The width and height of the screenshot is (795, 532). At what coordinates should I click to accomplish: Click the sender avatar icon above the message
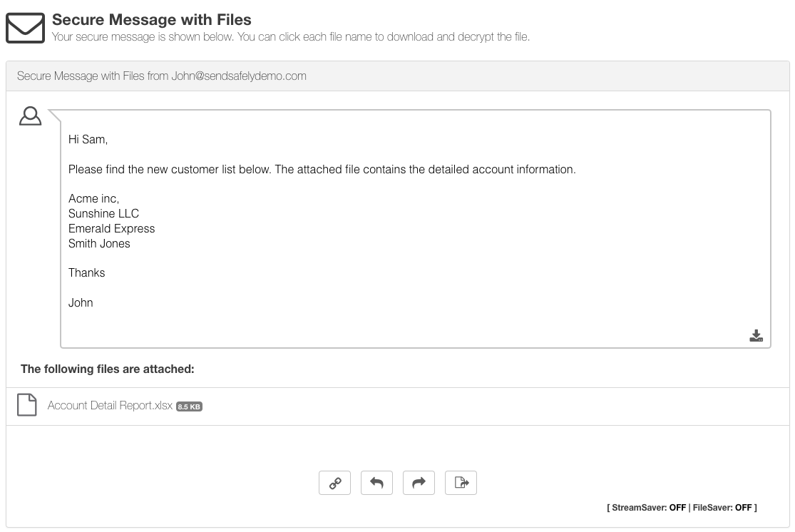click(x=30, y=116)
